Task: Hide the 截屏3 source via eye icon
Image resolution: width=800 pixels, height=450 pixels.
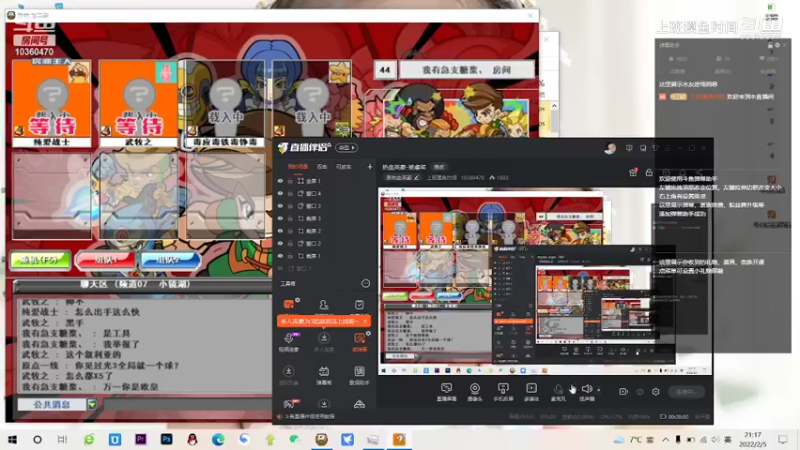Action: (280, 218)
